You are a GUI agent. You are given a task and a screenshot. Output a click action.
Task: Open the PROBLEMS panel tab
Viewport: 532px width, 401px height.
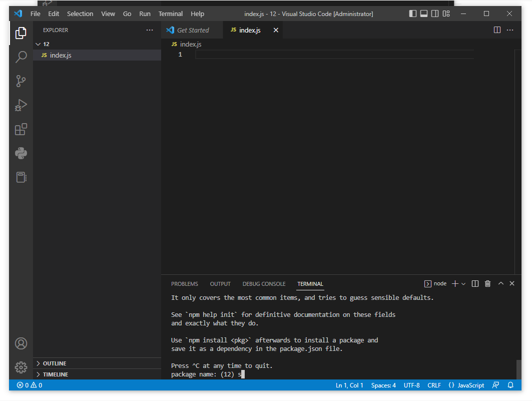pos(184,284)
